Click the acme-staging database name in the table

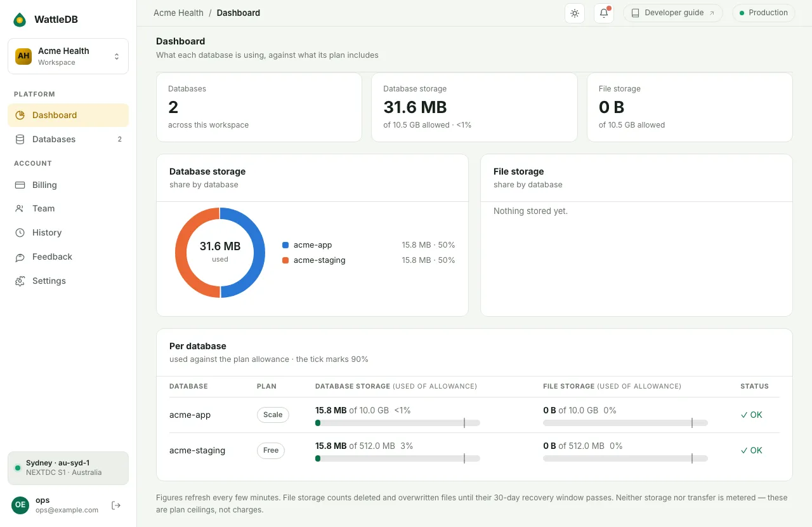(x=197, y=450)
